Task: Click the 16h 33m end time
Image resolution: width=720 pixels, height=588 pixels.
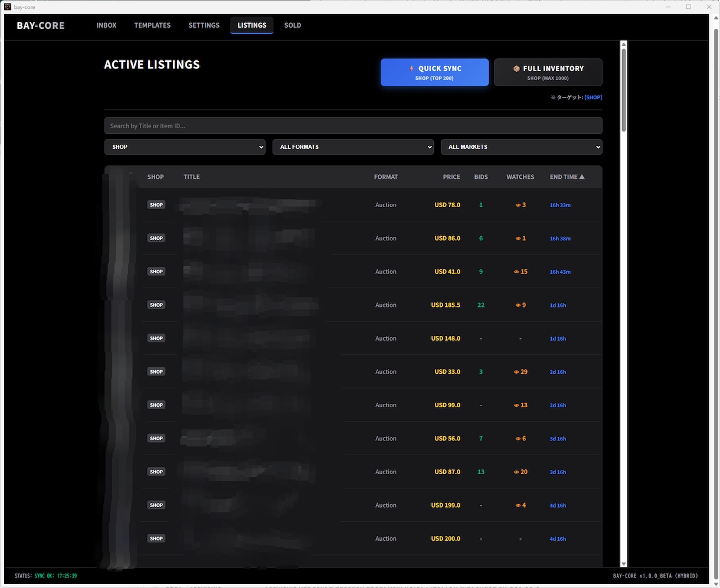Action: click(x=560, y=205)
